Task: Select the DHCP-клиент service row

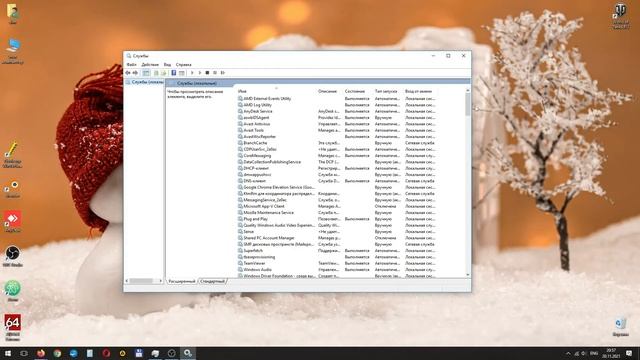Action: click(337, 168)
